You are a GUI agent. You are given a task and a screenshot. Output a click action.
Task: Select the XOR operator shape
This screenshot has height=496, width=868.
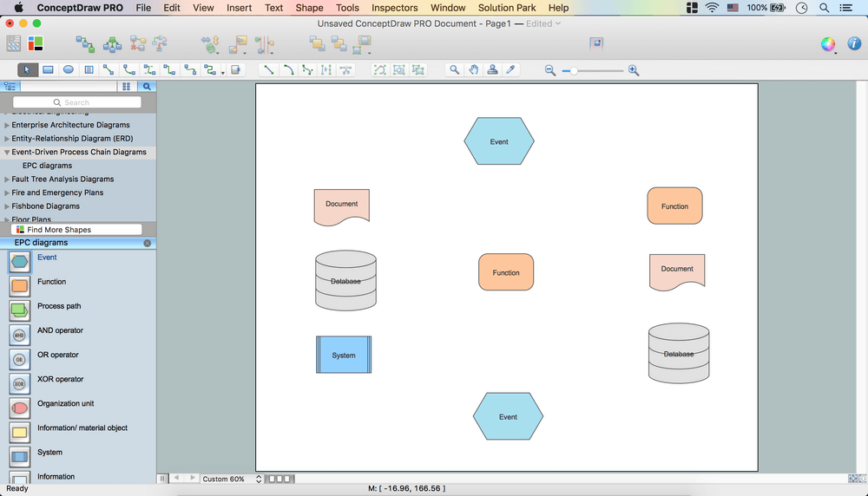coord(19,383)
